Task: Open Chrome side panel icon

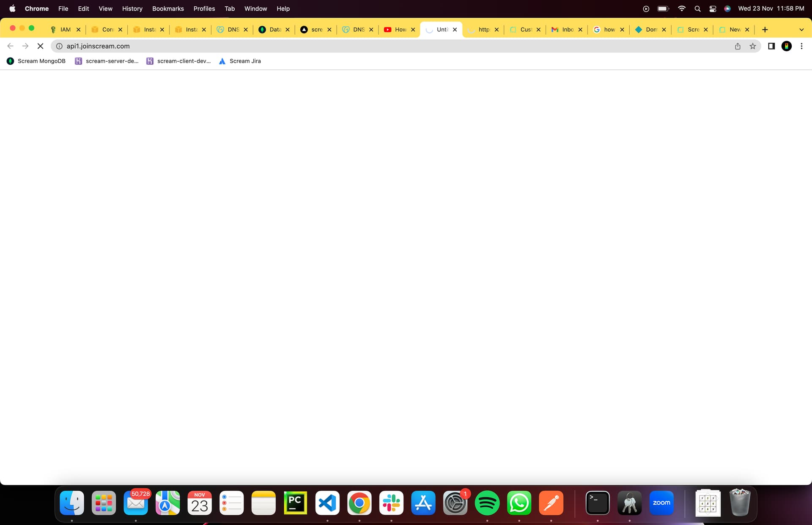Action: [771, 46]
